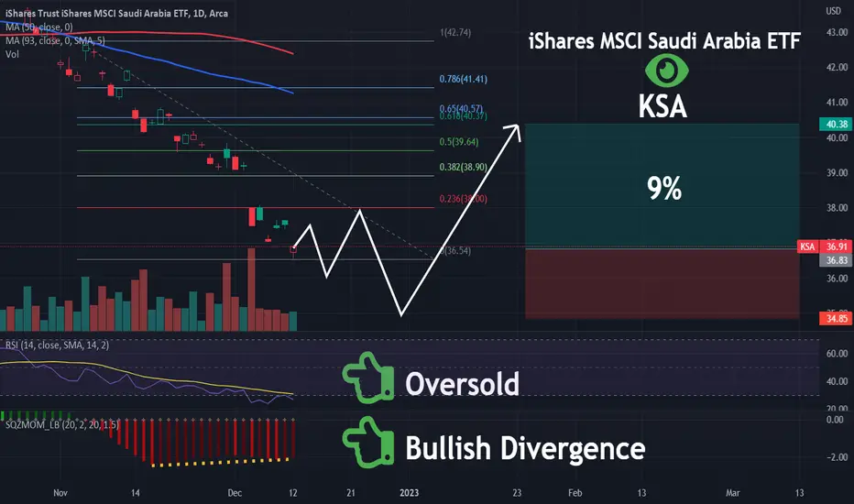Click the green 9% profit target zone
The height and width of the screenshot is (504, 854).
[x=662, y=185]
